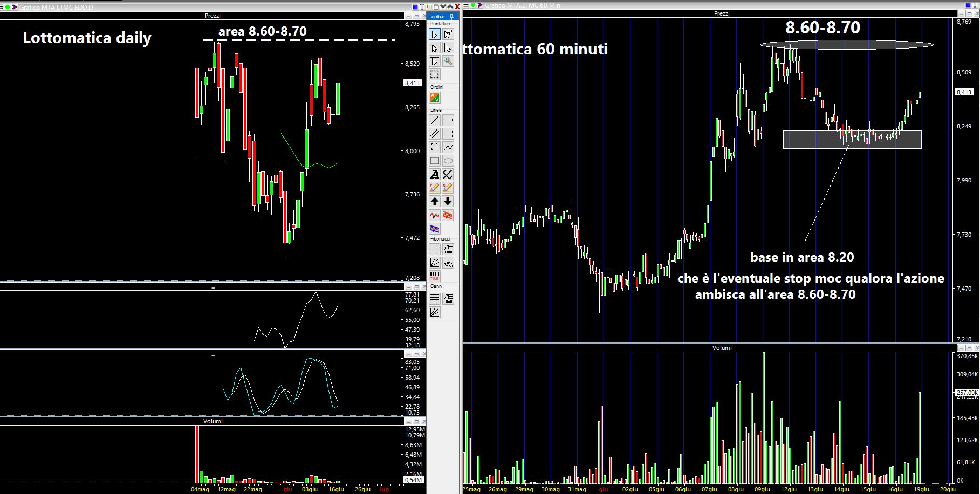Click the 'Toolbar' panel title

coord(437,17)
